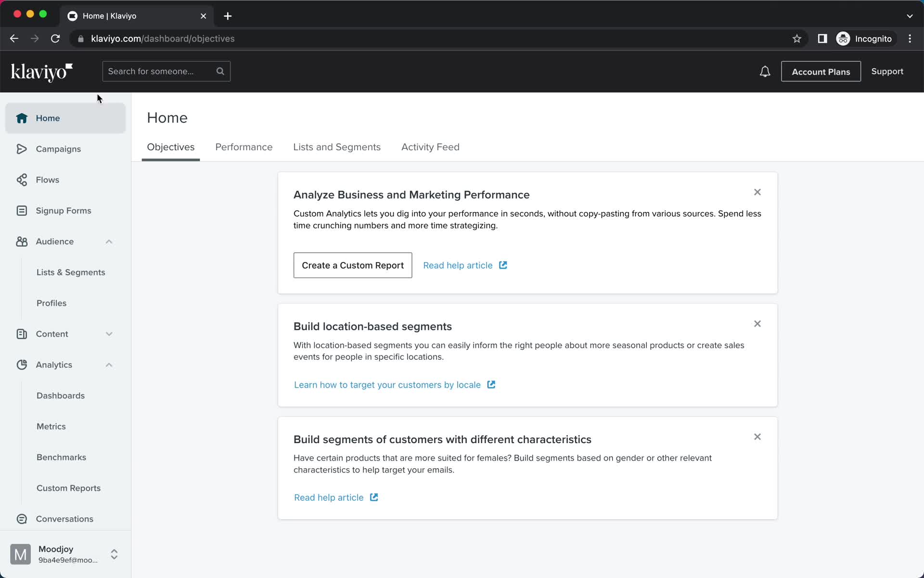Click the Home house icon in sidebar
The height and width of the screenshot is (578, 924).
point(22,118)
